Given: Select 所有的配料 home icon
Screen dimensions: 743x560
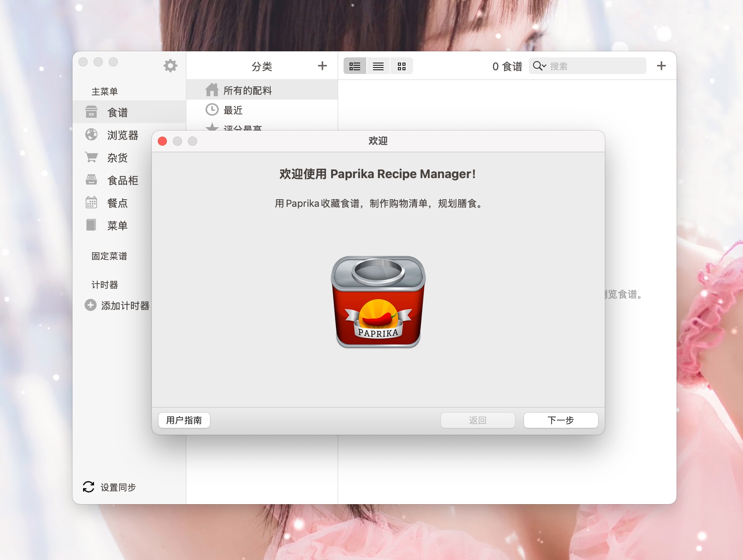Looking at the screenshot, I should (x=212, y=90).
